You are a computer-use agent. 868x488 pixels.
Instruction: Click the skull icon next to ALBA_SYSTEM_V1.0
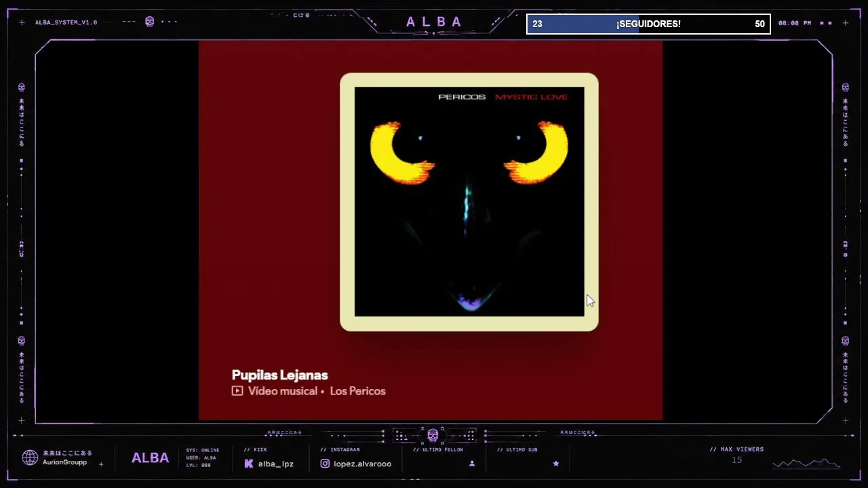tap(150, 22)
